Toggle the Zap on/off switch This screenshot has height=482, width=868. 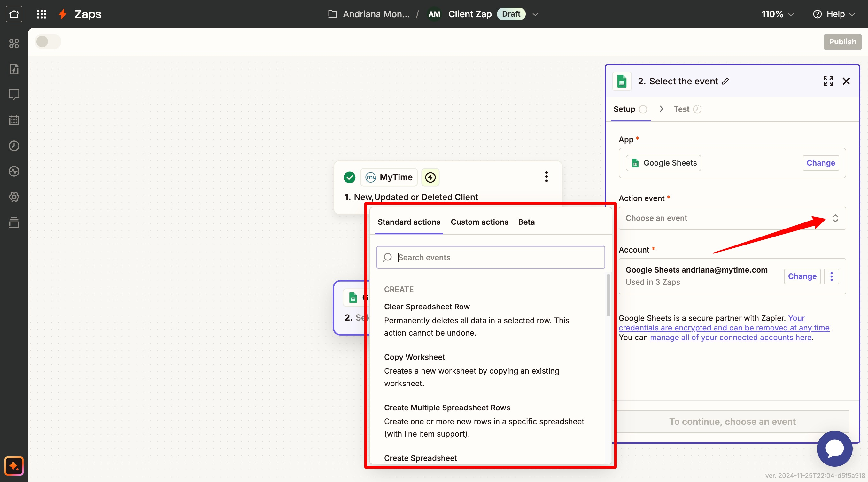tap(48, 42)
